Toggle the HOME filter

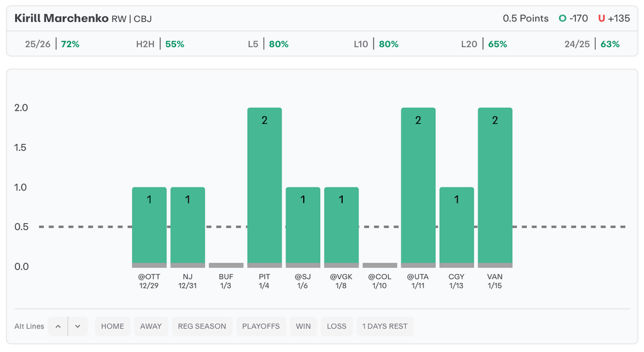click(113, 326)
